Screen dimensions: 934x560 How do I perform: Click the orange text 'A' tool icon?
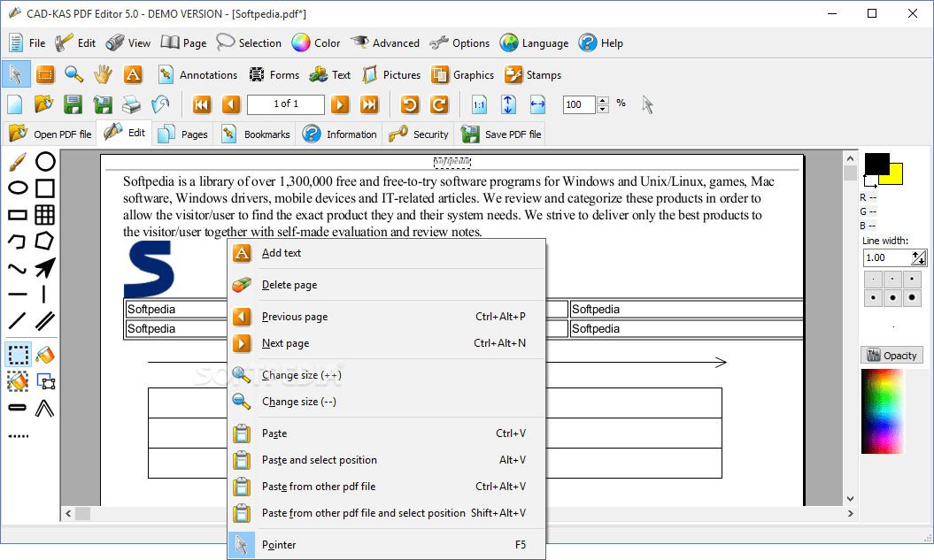click(x=132, y=74)
